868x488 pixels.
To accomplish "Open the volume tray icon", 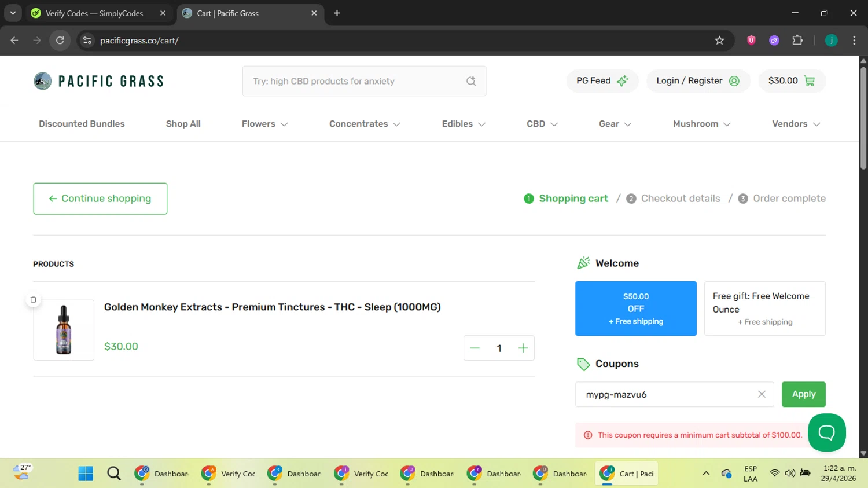I will click(x=789, y=474).
